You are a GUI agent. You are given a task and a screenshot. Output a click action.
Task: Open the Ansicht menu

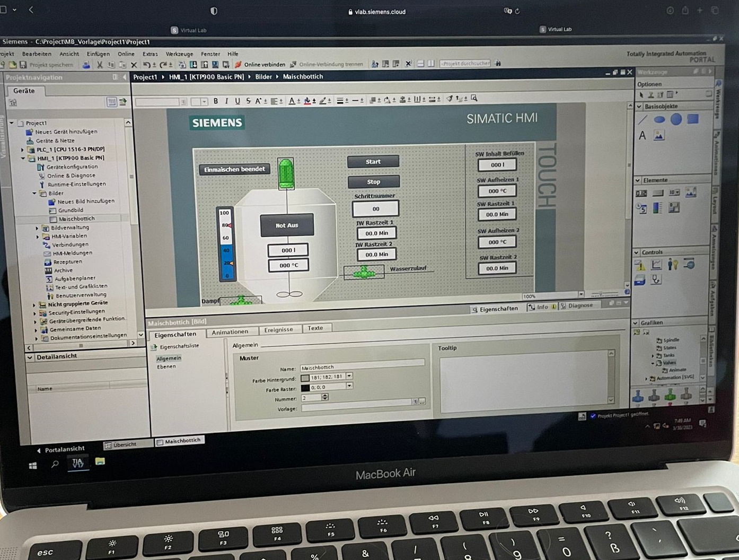69,54
